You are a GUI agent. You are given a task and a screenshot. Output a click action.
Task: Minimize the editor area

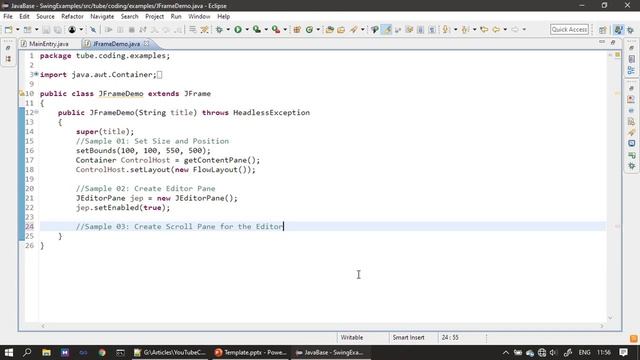602,42
